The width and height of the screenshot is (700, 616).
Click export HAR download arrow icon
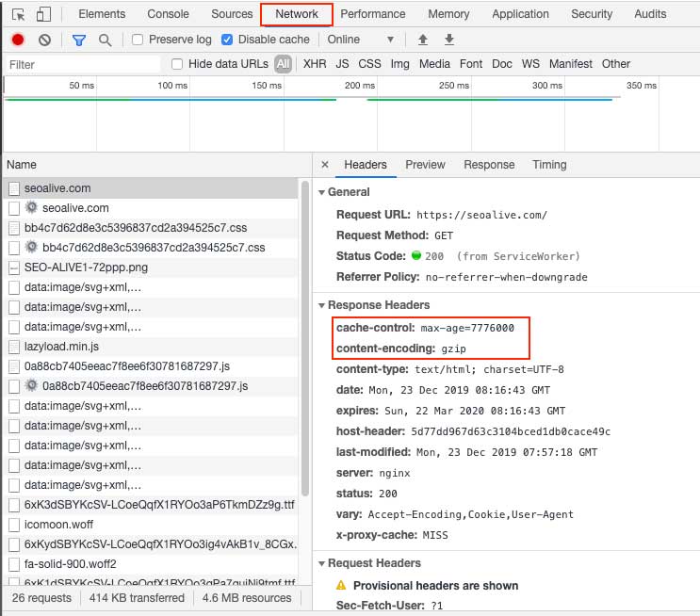[449, 40]
